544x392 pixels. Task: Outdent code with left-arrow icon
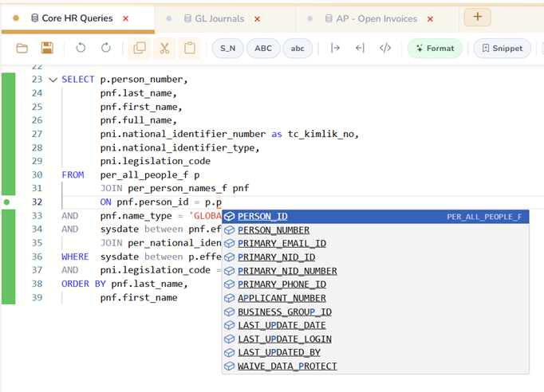coord(360,48)
